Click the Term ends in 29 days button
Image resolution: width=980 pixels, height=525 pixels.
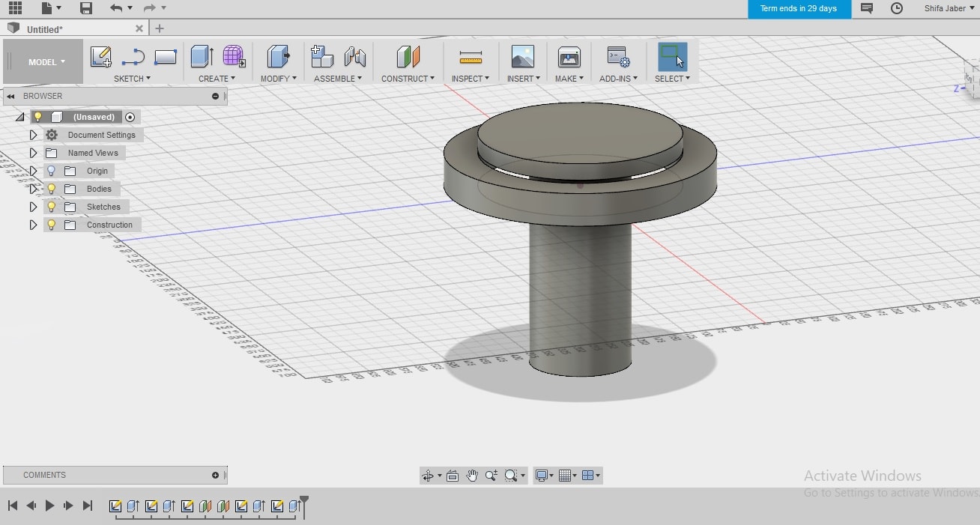799,9
